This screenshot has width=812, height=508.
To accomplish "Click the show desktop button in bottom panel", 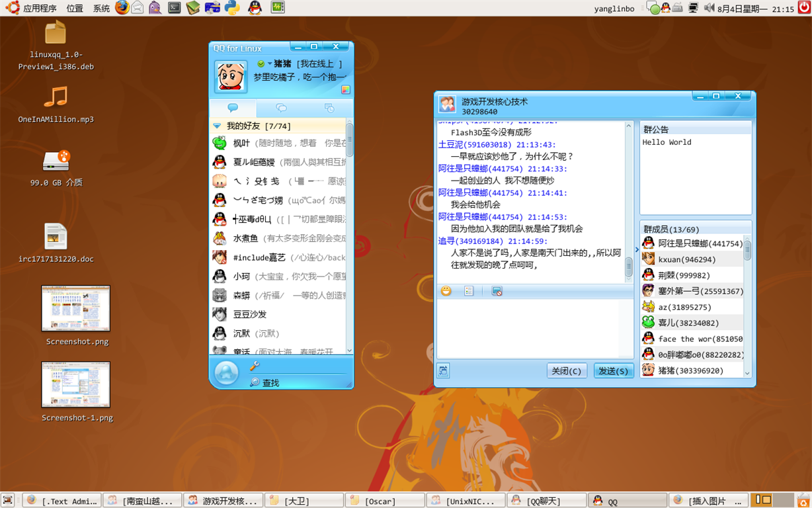I will click(x=7, y=500).
